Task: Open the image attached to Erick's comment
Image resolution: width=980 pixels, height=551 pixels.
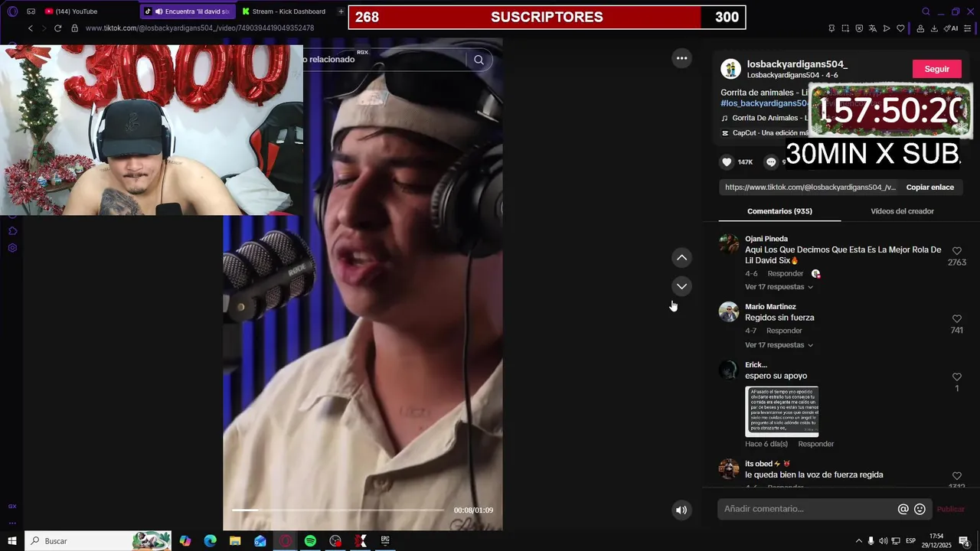Action: [x=782, y=412]
